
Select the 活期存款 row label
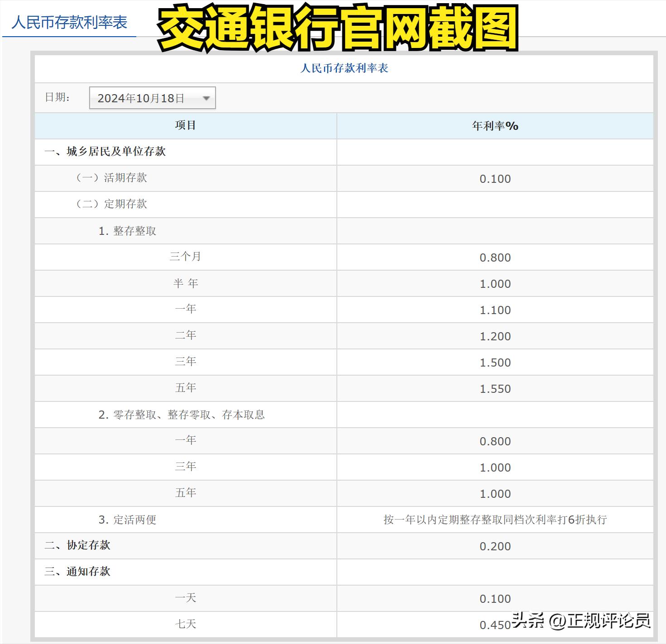coord(112,178)
